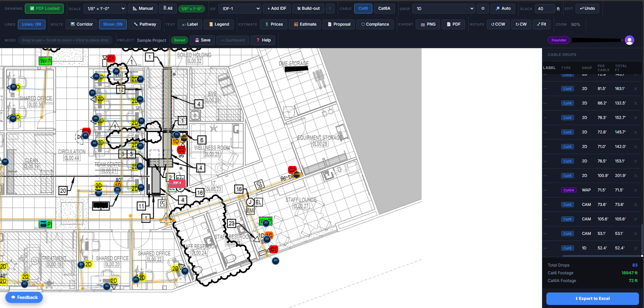Run Auto drop detection

coord(503,8)
